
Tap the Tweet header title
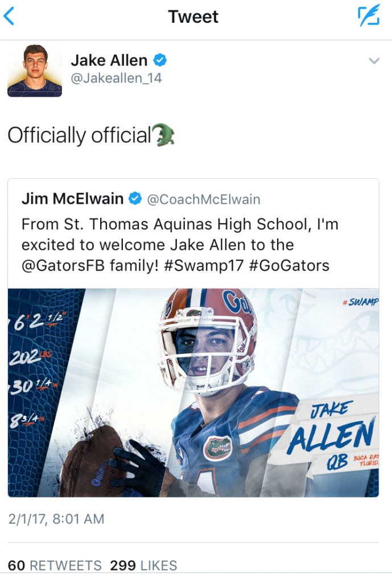coord(193,17)
